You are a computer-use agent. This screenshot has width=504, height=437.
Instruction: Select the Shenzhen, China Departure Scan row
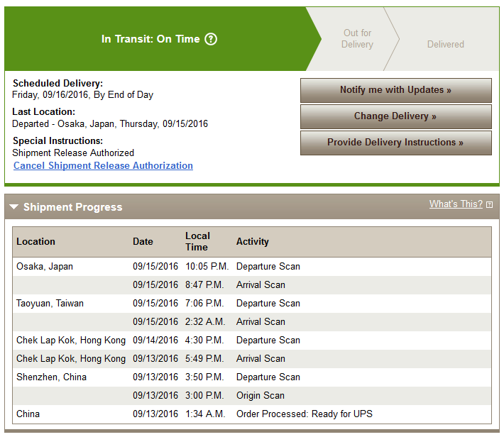coord(252,377)
